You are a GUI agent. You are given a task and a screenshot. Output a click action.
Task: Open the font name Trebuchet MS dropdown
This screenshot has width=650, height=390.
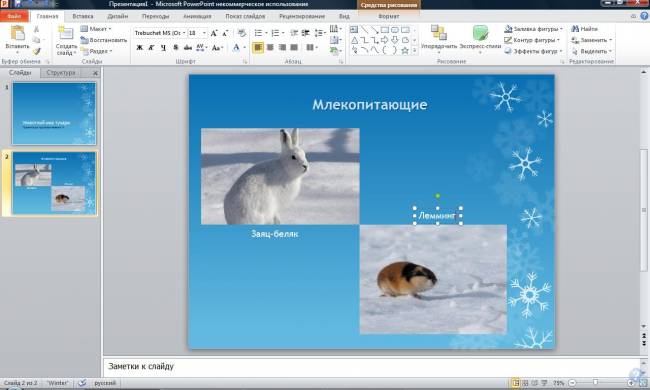click(x=184, y=33)
